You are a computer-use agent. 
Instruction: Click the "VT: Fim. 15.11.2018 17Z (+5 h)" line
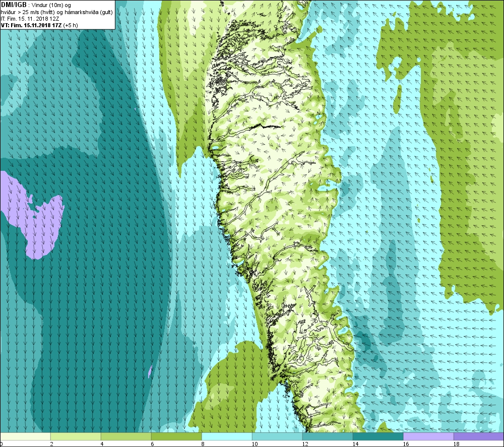[x=39, y=25]
